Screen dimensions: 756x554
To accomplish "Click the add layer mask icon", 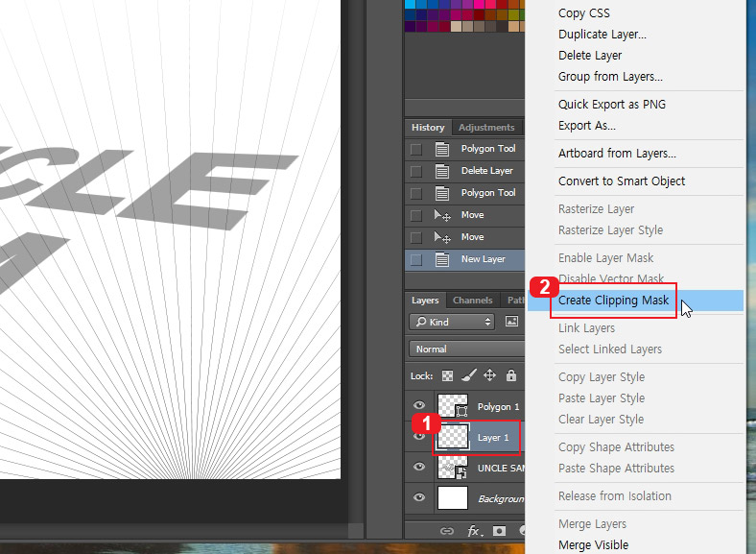I will pos(500,531).
